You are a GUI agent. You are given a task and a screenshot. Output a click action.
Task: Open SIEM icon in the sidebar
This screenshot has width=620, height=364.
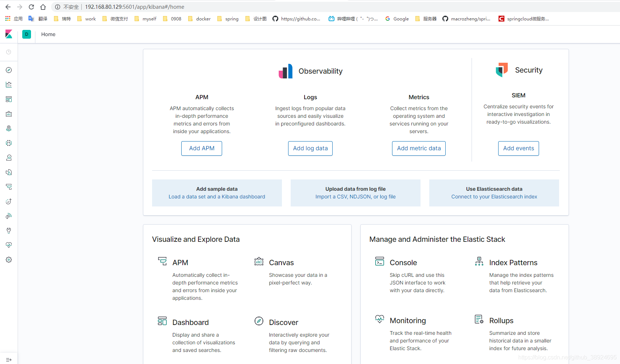pyautogui.click(x=9, y=216)
